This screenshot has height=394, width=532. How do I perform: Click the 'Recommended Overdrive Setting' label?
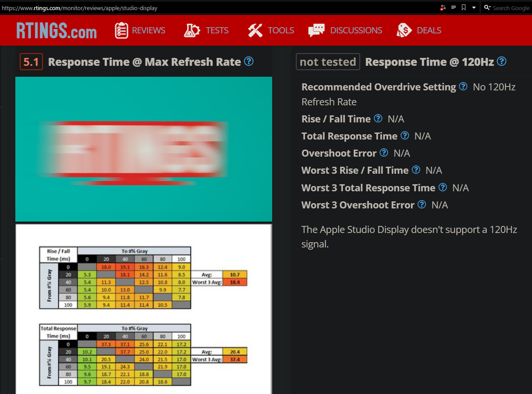pos(379,87)
